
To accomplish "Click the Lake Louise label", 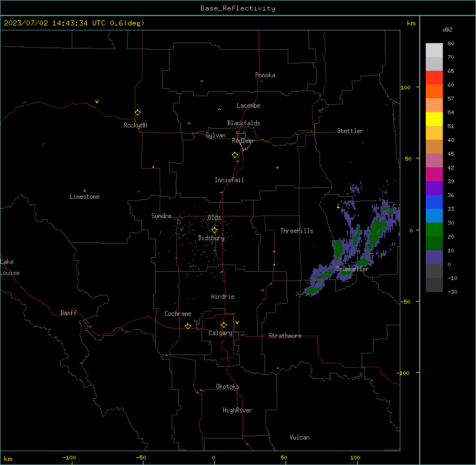I will coord(10,267).
